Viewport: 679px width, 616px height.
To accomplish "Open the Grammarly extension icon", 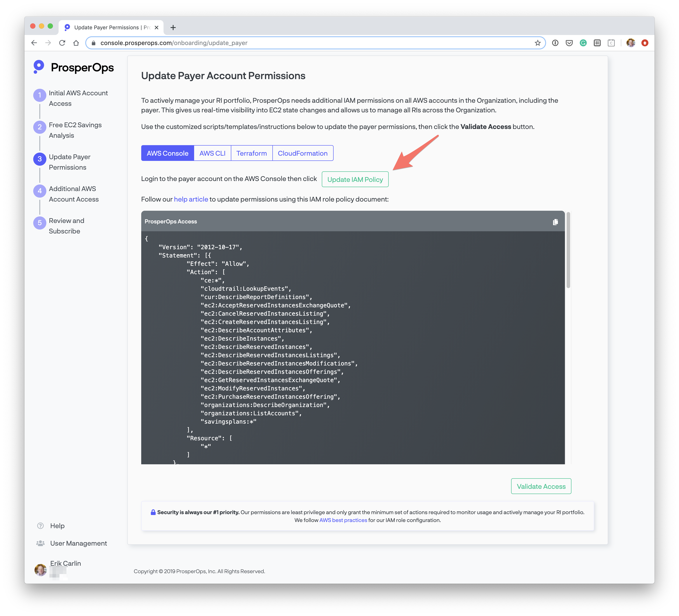I will (x=583, y=43).
